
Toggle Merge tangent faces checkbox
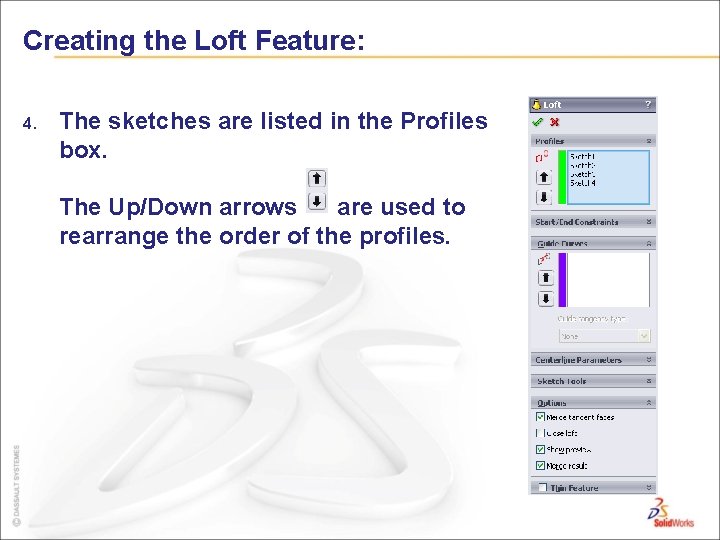point(540,417)
